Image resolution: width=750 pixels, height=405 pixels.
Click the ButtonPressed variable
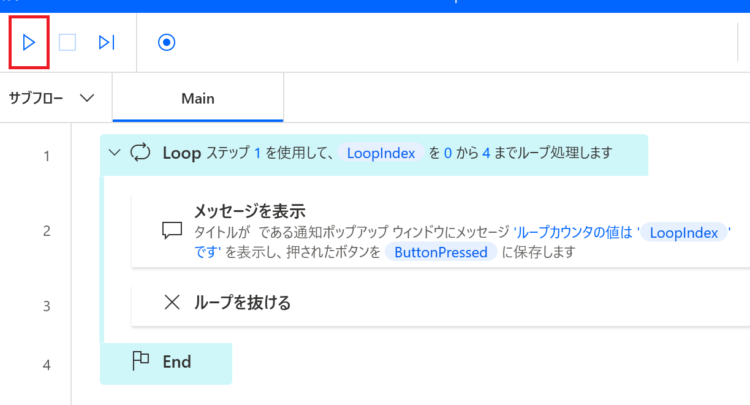point(441,252)
